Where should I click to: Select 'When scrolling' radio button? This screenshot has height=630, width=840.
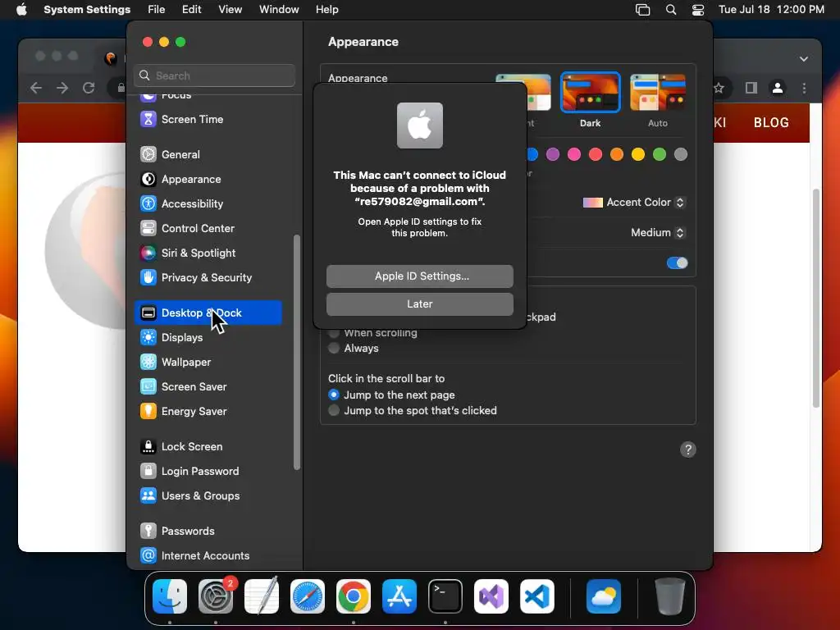(334, 333)
